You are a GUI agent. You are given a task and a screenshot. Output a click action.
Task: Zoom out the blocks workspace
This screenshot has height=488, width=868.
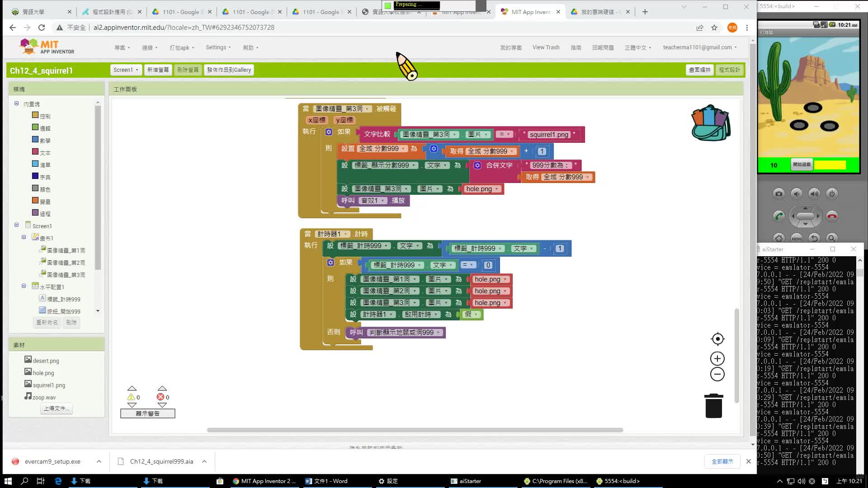(x=717, y=374)
